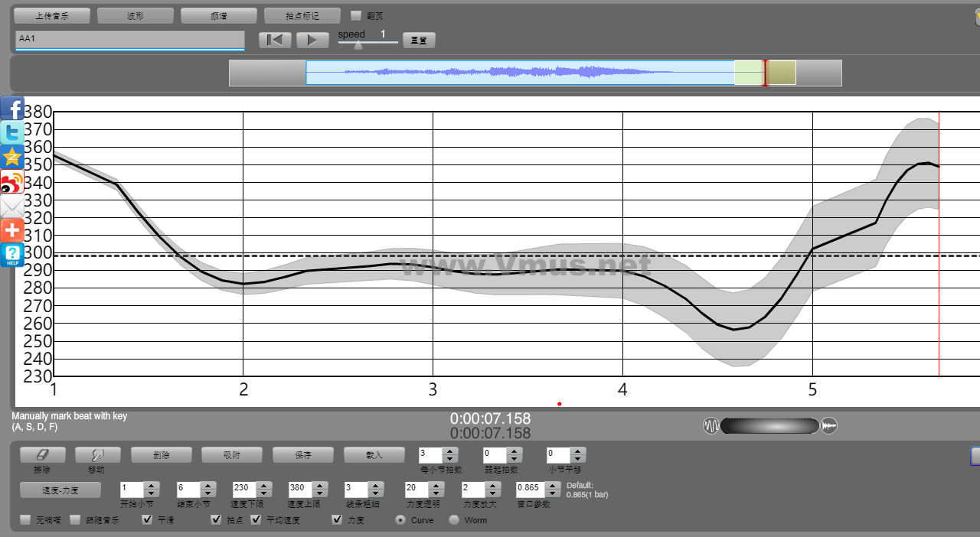Click the 删除 (delete) button

tap(162, 454)
